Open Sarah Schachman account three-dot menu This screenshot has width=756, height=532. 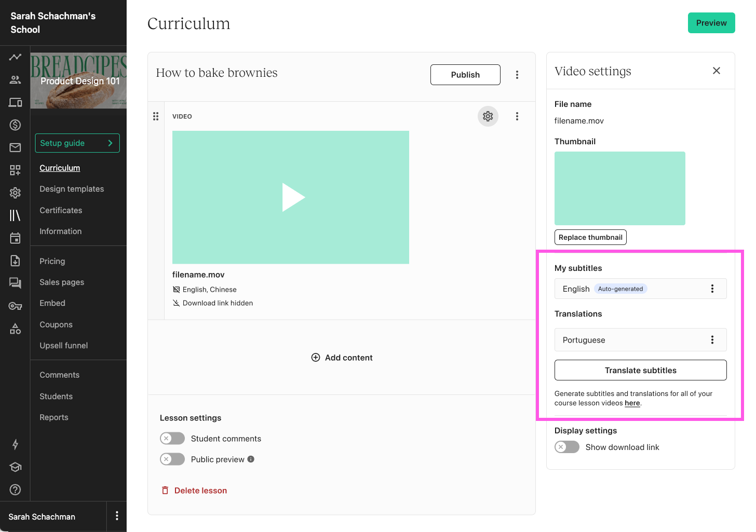[x=117, y=515]
